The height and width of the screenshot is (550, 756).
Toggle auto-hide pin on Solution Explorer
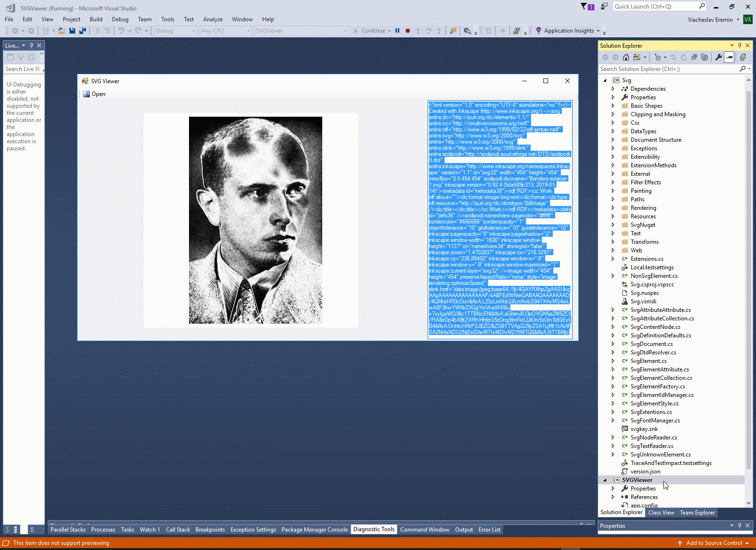tap(739, 46)
